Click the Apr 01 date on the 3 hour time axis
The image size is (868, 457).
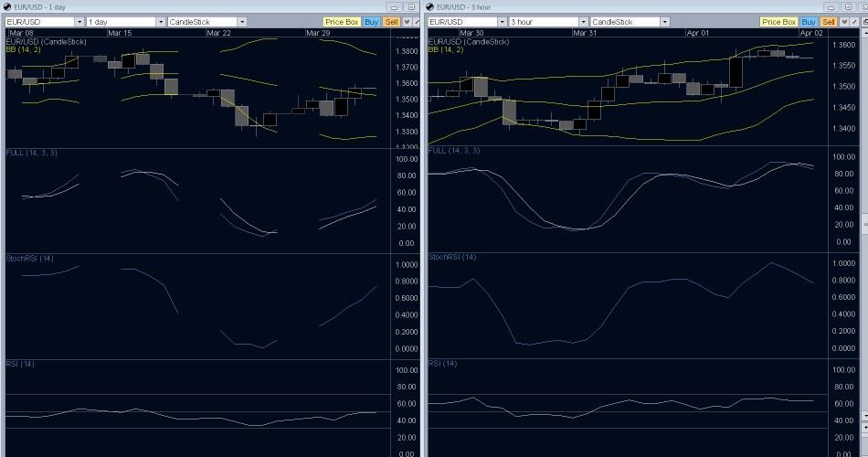697,33
